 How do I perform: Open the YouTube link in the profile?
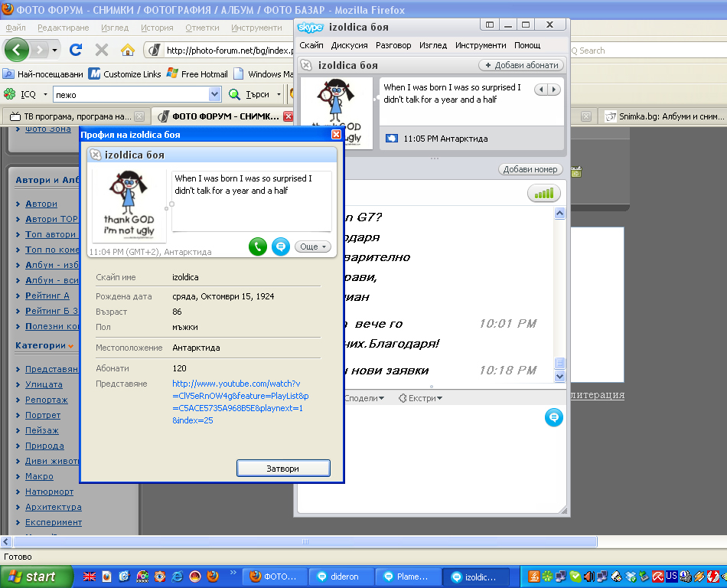[240, 402]
